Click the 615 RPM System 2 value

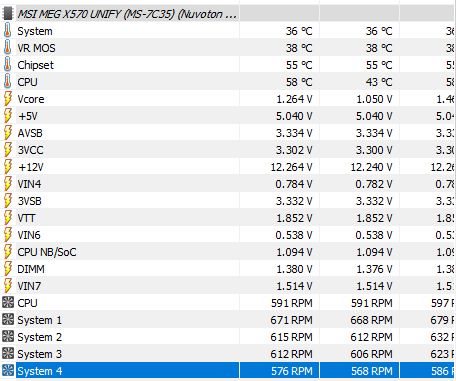[x=291, y=337]
